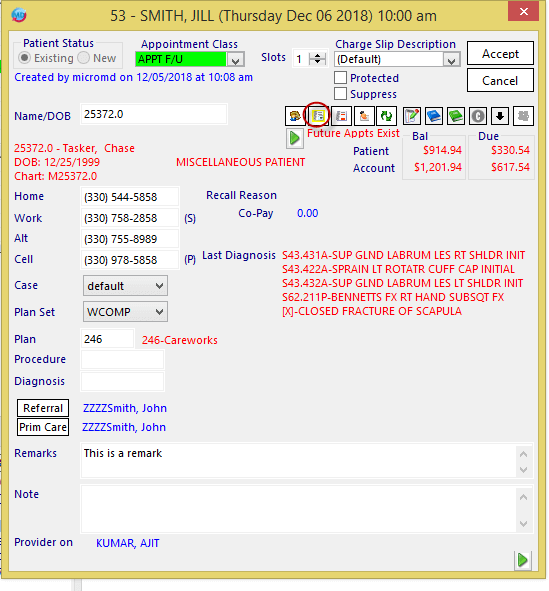Screen dimensions: 549x591
Task: Click the red-circled yellow list icon
Action: (x=318, y=116)
